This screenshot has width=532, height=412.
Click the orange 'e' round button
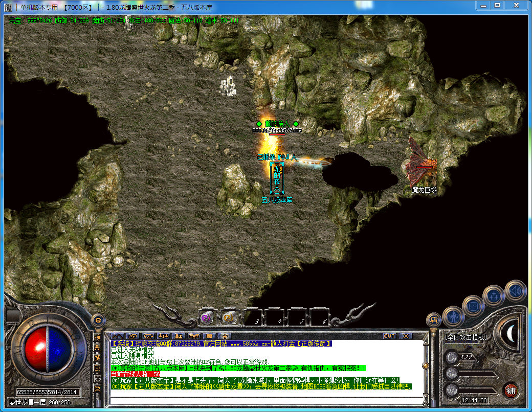98,320
